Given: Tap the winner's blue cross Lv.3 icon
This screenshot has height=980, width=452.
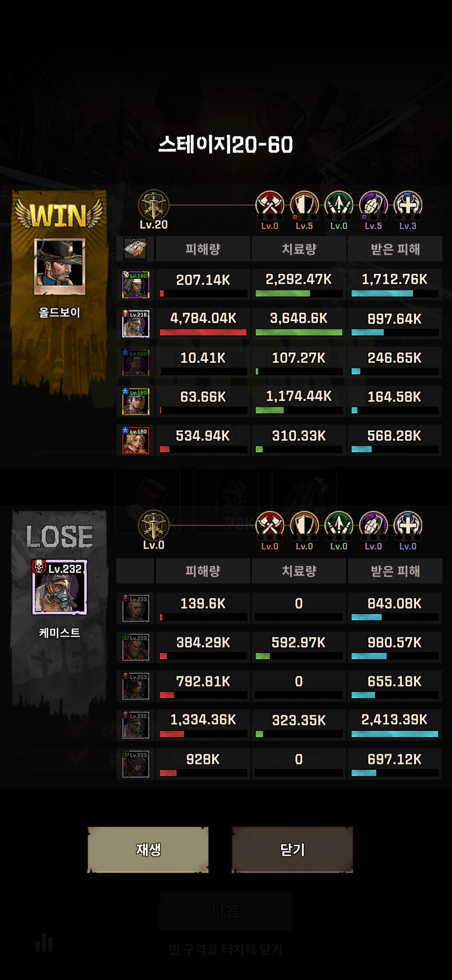Looking at the screenshot, I should click(408, 205).
